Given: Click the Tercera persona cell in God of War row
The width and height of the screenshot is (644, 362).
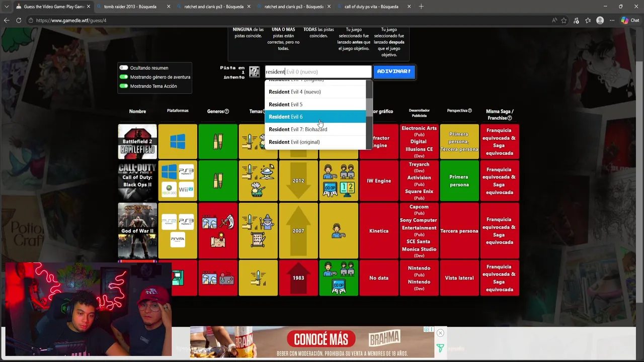Looking at the screenshot, I should [459, 231].
